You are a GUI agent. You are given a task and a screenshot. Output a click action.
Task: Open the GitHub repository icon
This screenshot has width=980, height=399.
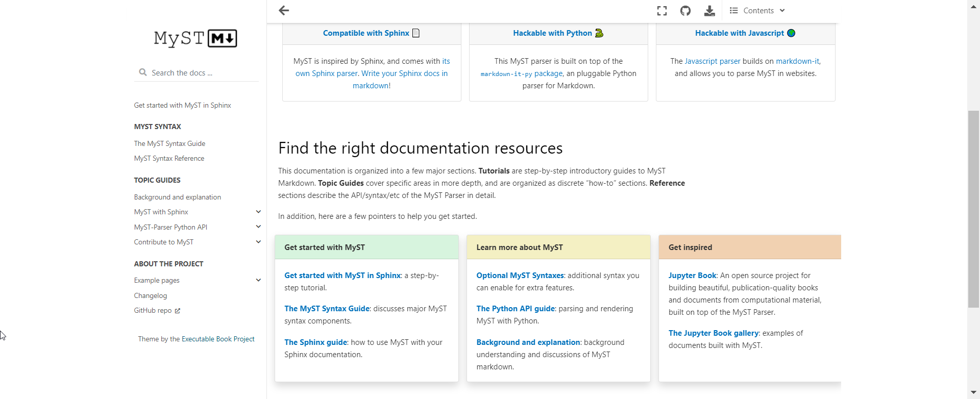(685, 11)
